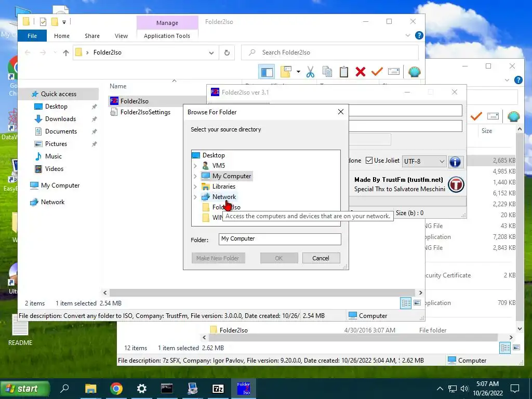The image size is (532, 399).
Task: Close the Browse For Folder dialog
Action: [341, 112]
